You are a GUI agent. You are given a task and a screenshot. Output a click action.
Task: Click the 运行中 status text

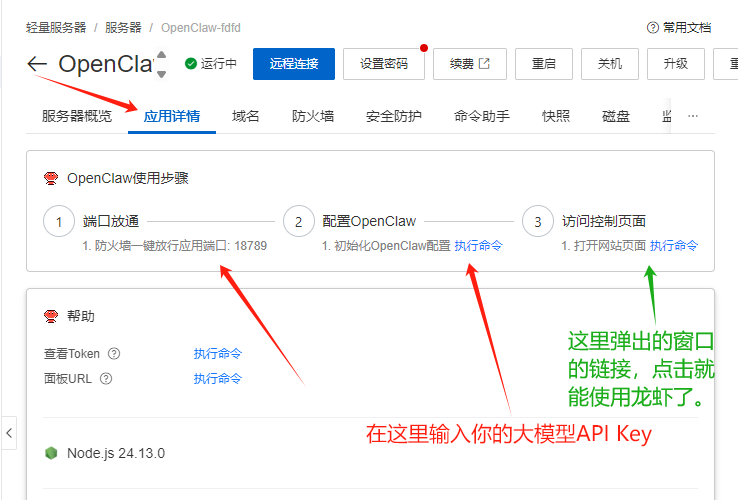tap(218, 64)
